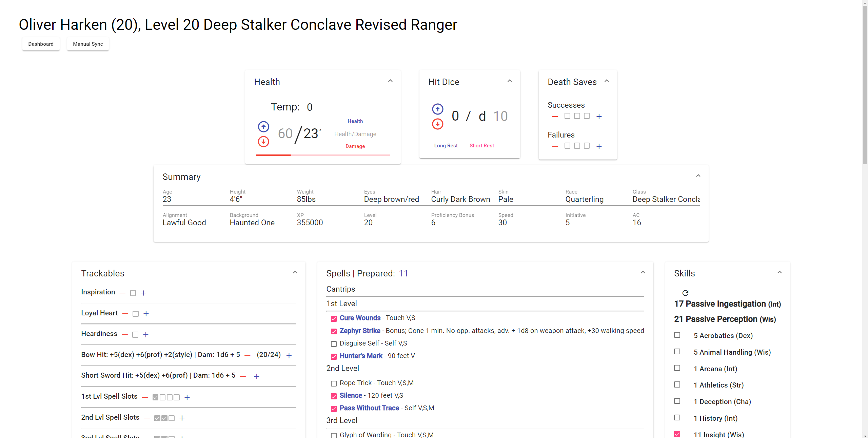Add a death save failure with plus
The width and height of the screenshot is (868, 438).
(599, 146)
